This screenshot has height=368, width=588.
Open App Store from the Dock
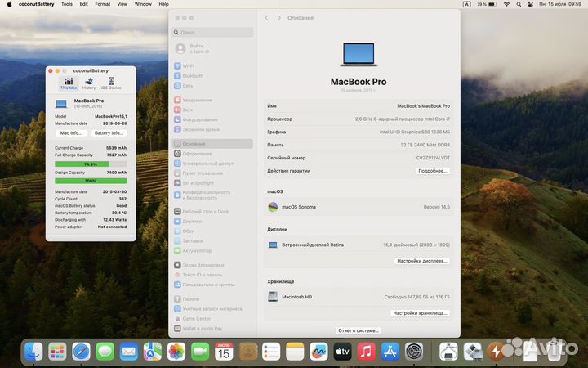390,352
